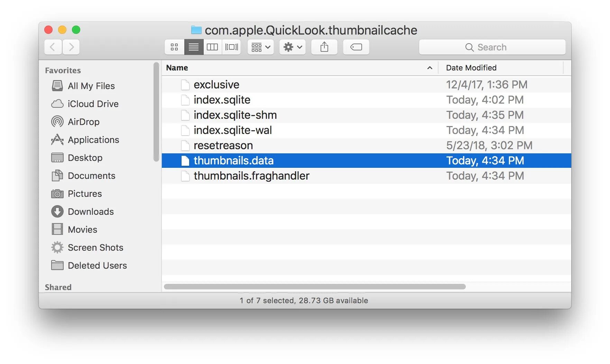The width and height of the screenshot is (610, 364).
Task: Click the thumbnails.fraghandler document icon
Action: pos(185,176)
